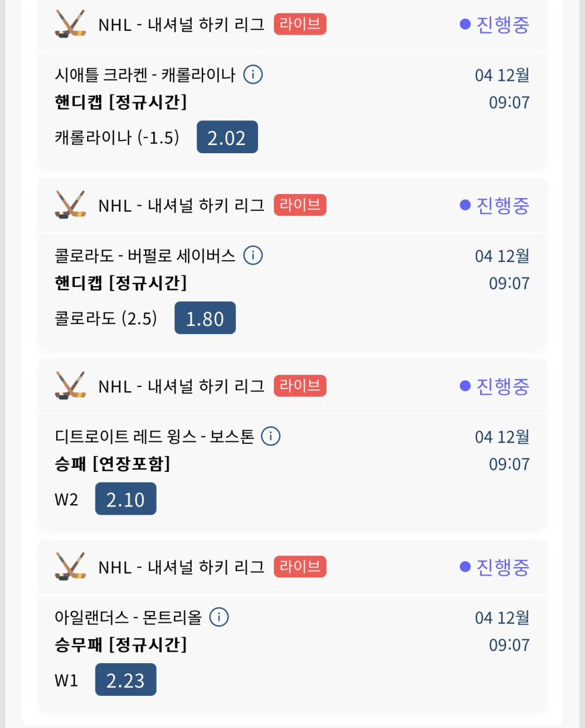Open info icon next to 콜로라도 - 버펄로 세이버스
This screenshot has width=585, height=728.
click(253, 256)
